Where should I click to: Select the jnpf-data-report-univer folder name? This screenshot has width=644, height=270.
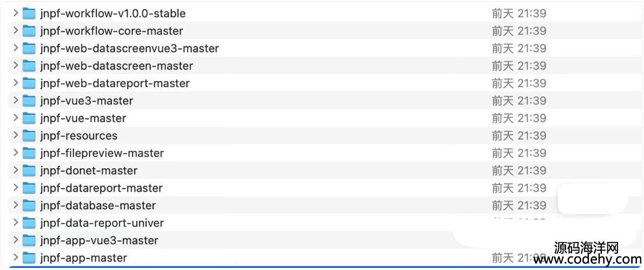(x=102, y=223)
